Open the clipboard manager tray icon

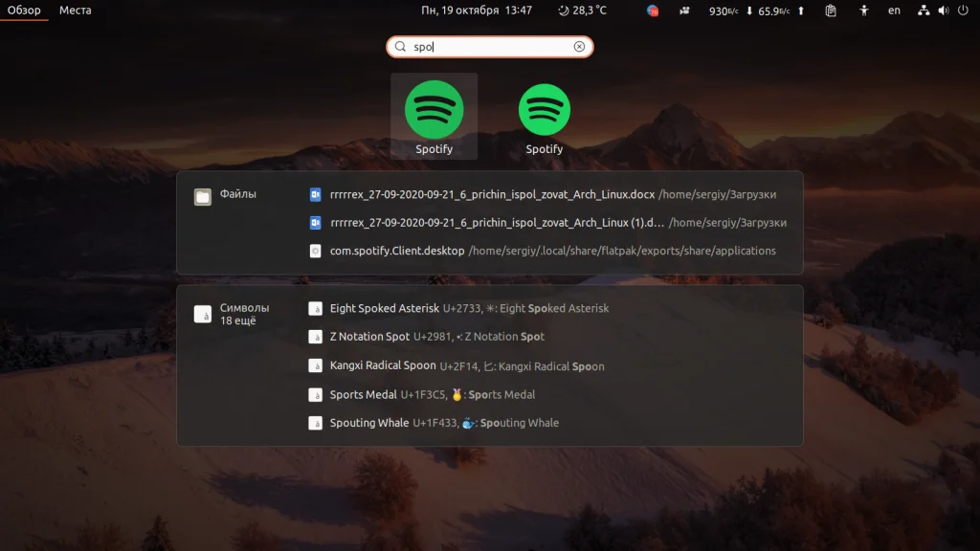click(831, 11)
